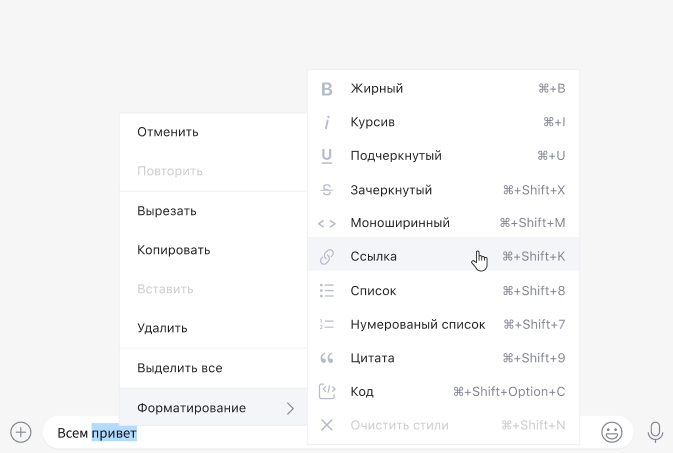This screenshot has width=673, height=453.
Task: Click the quotation marks icon
Action: tap(326, 358)
